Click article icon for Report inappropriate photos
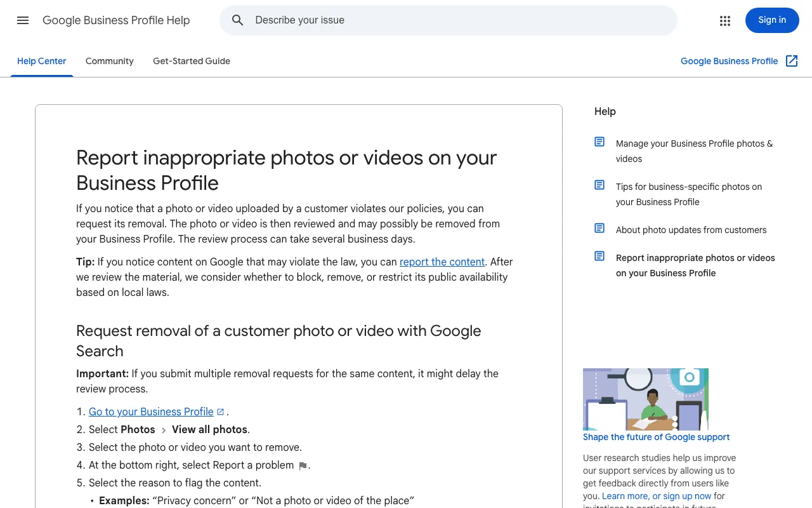This screenshot has height=508, width=812. coord(599,256)
